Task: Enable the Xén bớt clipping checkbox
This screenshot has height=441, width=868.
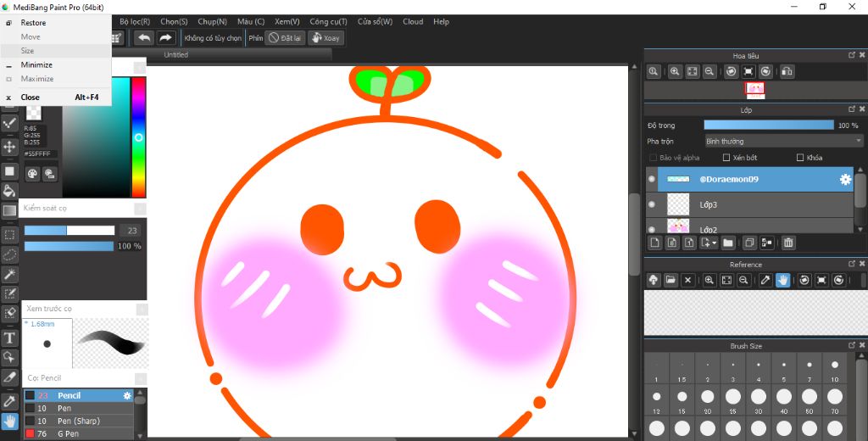Action: click(726, 158)
